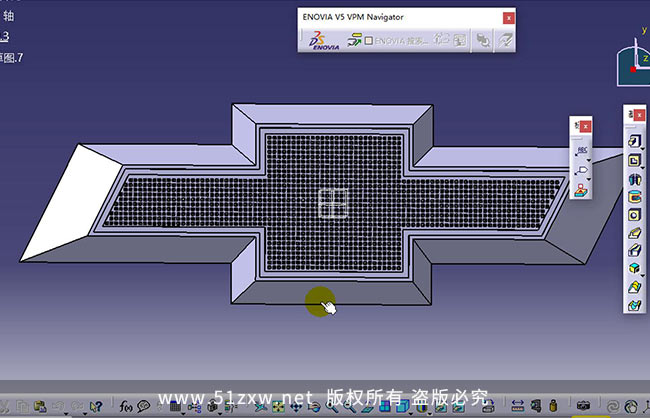This screenshot has height=418, width=650.
Task: Click the Create Multi-View icon
Action: (x=385, y=407)
